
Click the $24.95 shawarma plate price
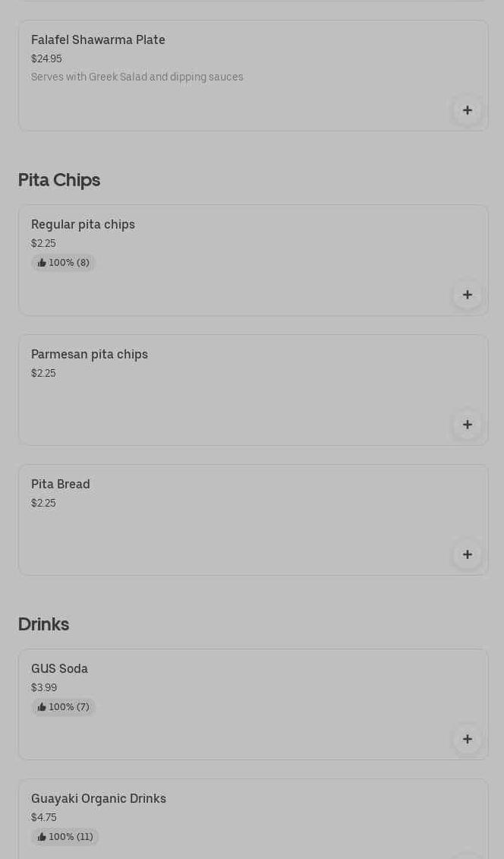46,58
